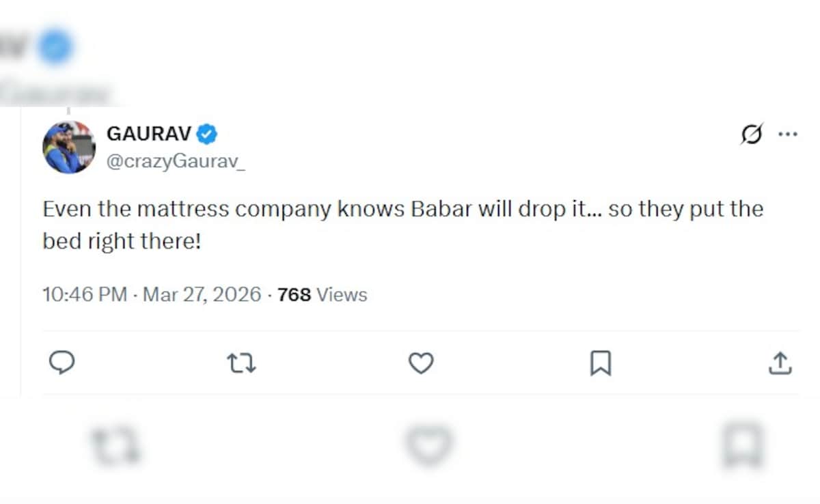This screenshot has width=820, height=504.
Task: Click the blue verified badge next to GAURAV
Action: click(x=207, y=135)
